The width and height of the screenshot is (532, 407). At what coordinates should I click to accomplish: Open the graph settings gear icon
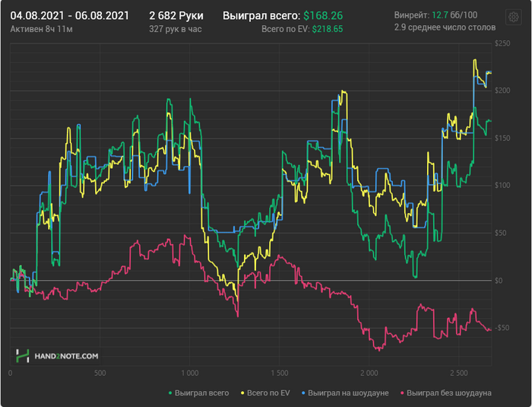513,17
